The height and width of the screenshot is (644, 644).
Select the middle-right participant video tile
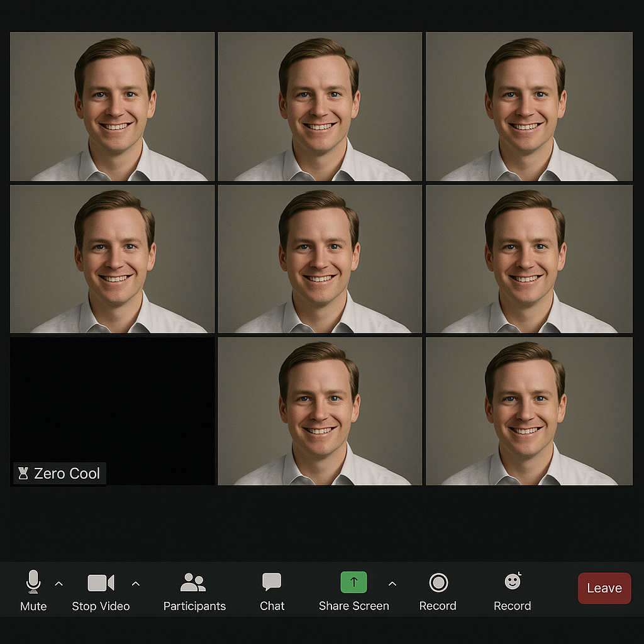[529, 258]
